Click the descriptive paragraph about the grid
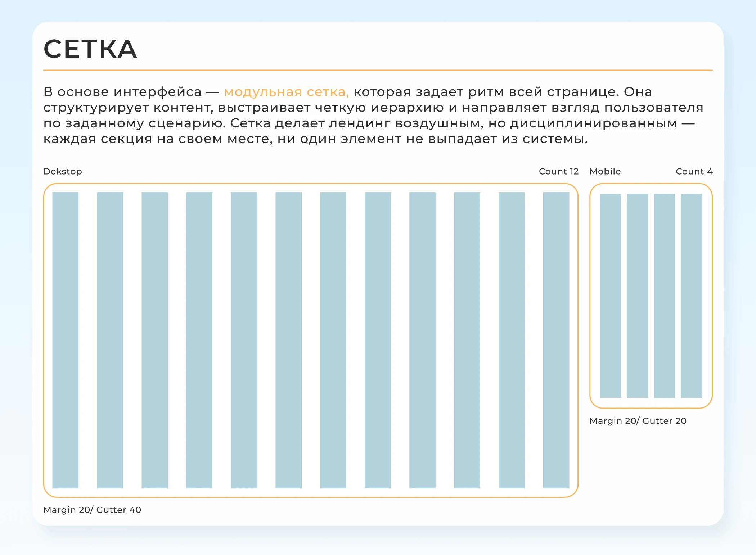 (x=374, y=115)
